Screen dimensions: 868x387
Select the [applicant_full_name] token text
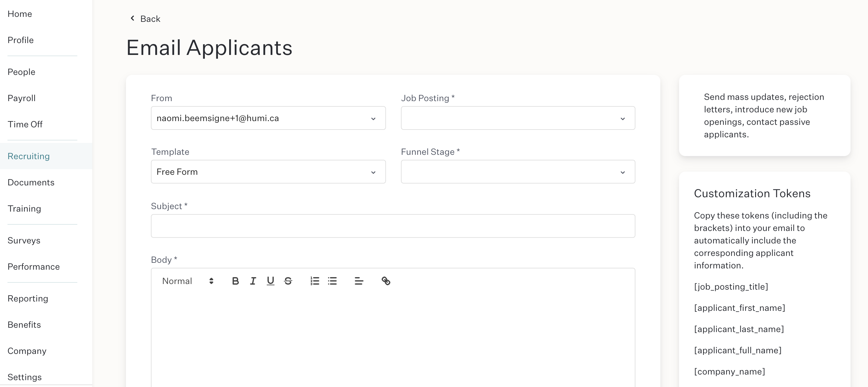click(738, 350)
